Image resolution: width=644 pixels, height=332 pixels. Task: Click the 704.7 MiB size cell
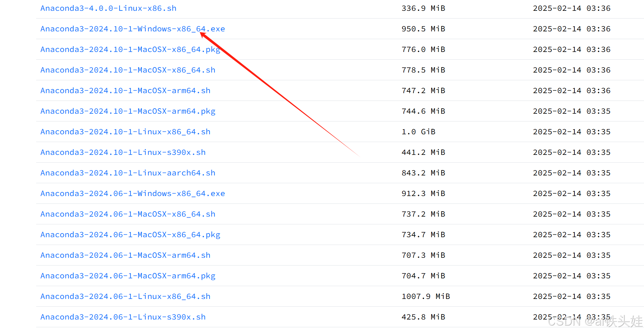(x=423, y=276)
